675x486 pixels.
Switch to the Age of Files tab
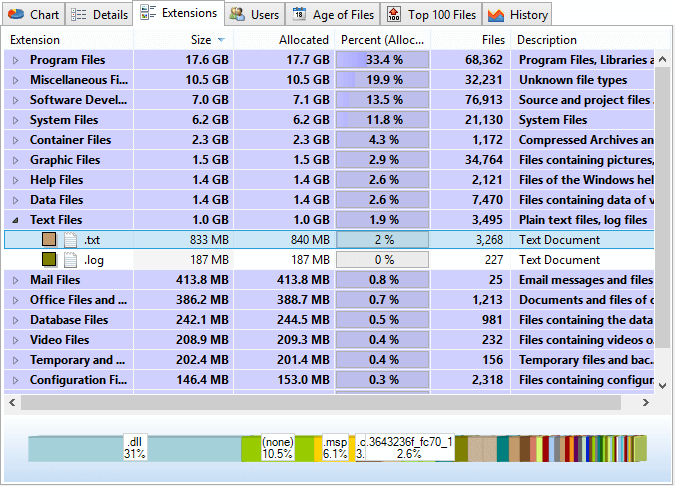pos(331,15)
